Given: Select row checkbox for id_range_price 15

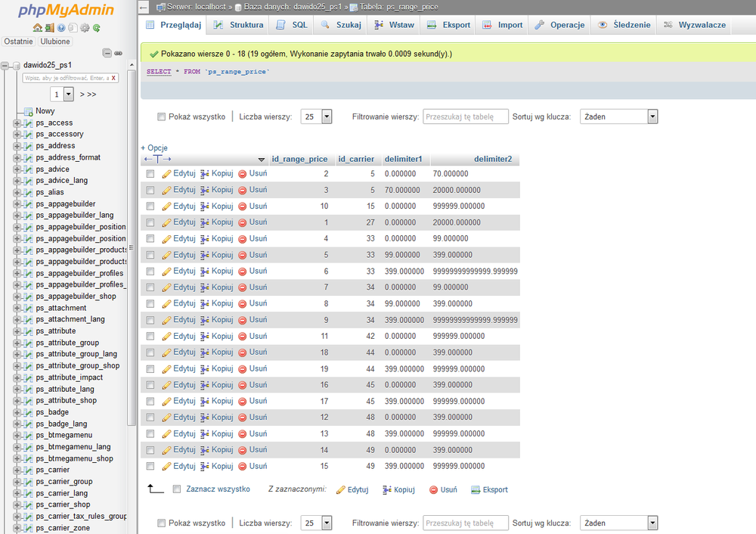Looking at the screenshot, I should [150, 466].
